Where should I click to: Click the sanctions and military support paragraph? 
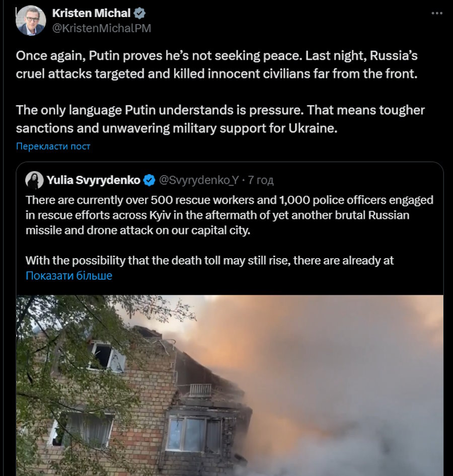(220, 119)
